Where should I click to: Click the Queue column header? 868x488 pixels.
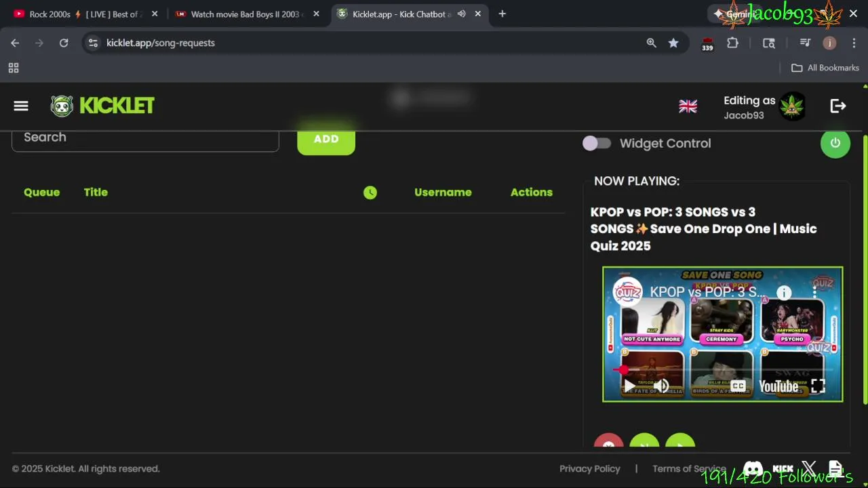pos(41,192)
